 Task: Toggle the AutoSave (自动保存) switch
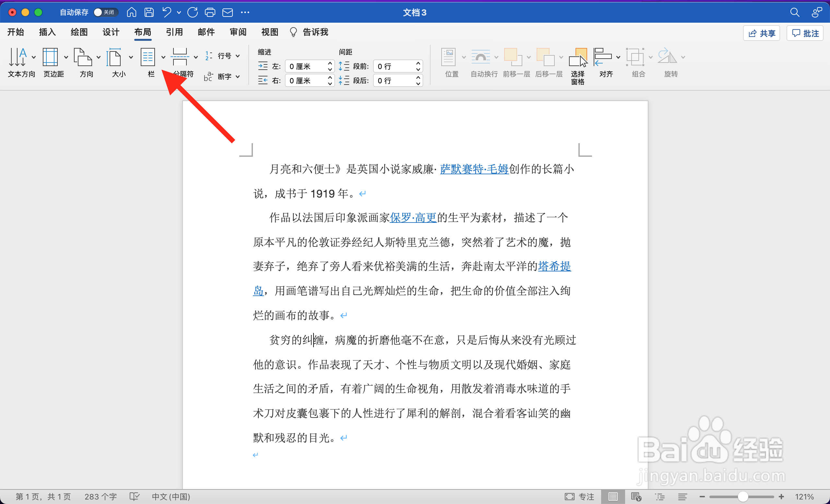(x=105, y=12)
